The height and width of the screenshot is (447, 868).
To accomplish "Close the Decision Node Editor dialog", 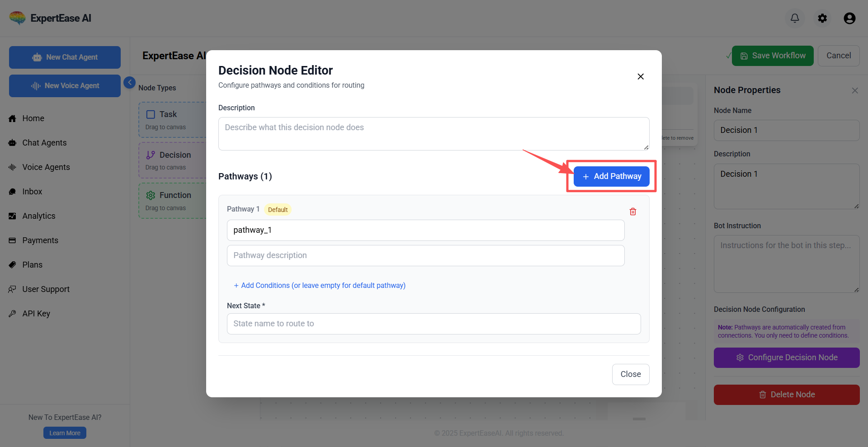I will [641, 76].
